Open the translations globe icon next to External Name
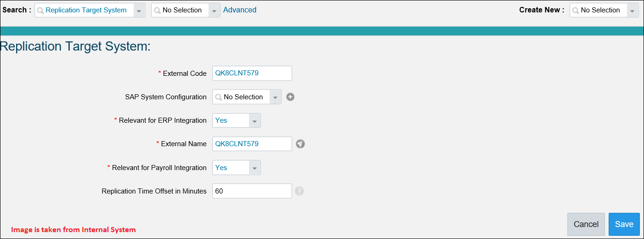Image resolution: width=644 pixels, height=239 pixels. point(300,144)
